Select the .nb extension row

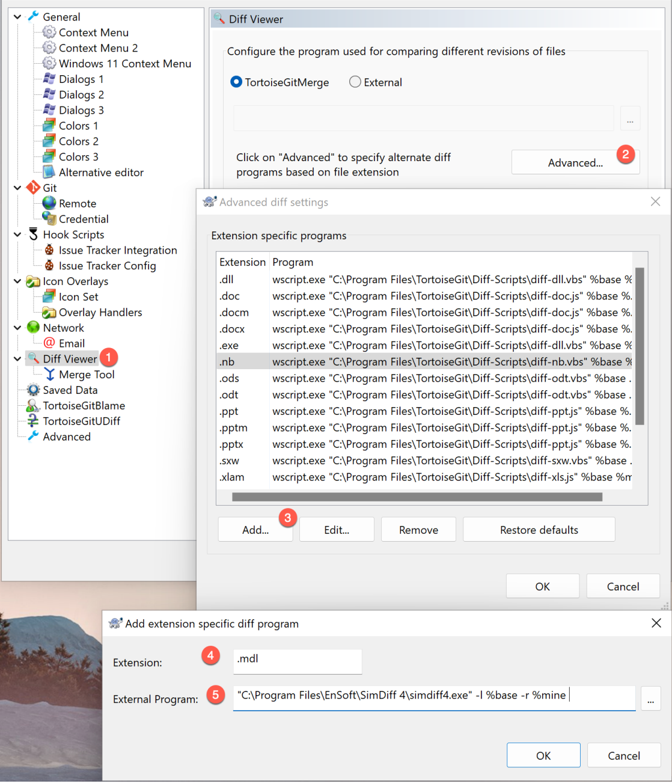tap(424, 361)
